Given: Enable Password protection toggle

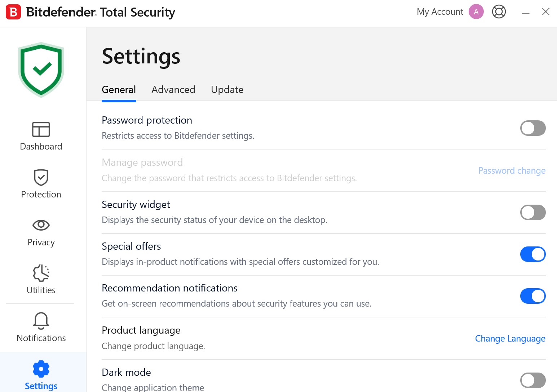Looking at the screenshot, I should 533,128.
